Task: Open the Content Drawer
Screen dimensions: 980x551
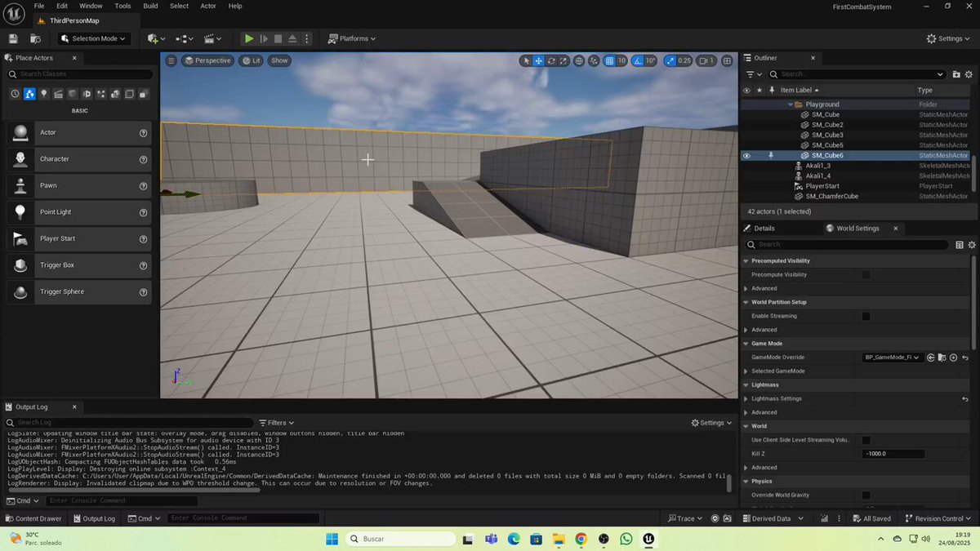Action: [33, 518]
